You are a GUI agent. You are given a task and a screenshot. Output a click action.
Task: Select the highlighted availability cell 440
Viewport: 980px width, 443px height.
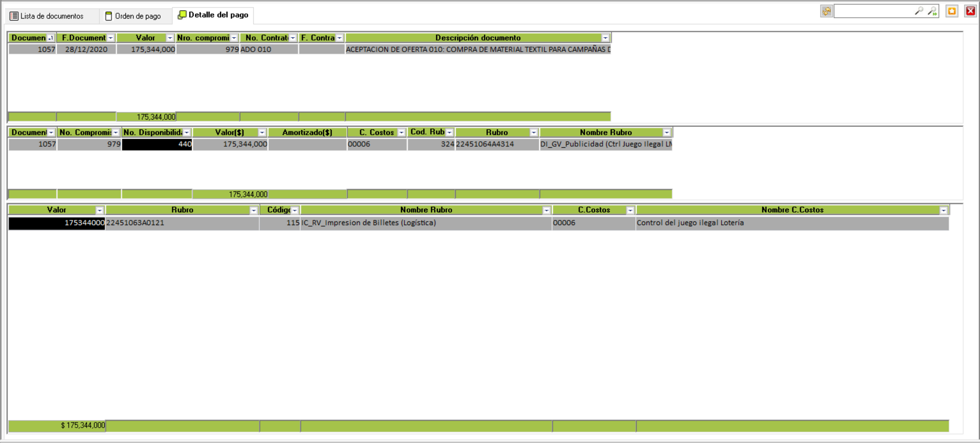click(157, 144)
